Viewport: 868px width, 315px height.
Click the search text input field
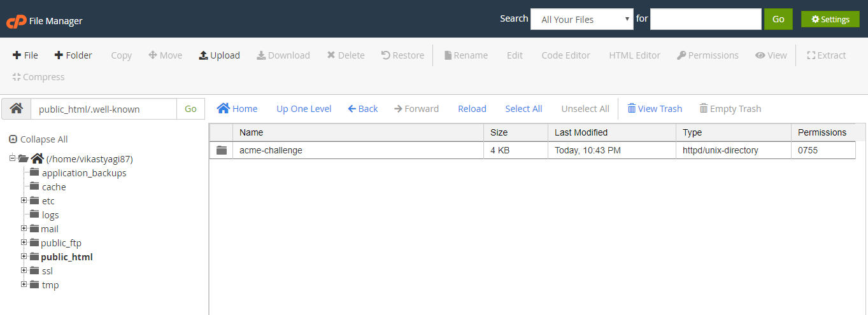click(705, 19)
